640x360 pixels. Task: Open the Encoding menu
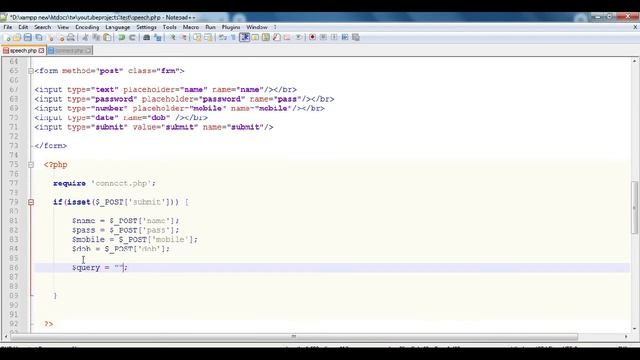coord(87,27)
